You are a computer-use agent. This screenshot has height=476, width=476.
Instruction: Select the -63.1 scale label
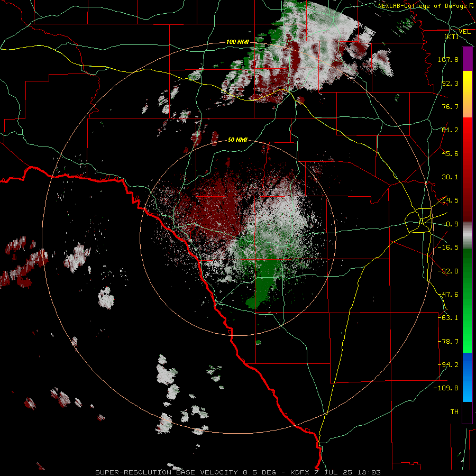pyautogui.click(x=448, y=318)
